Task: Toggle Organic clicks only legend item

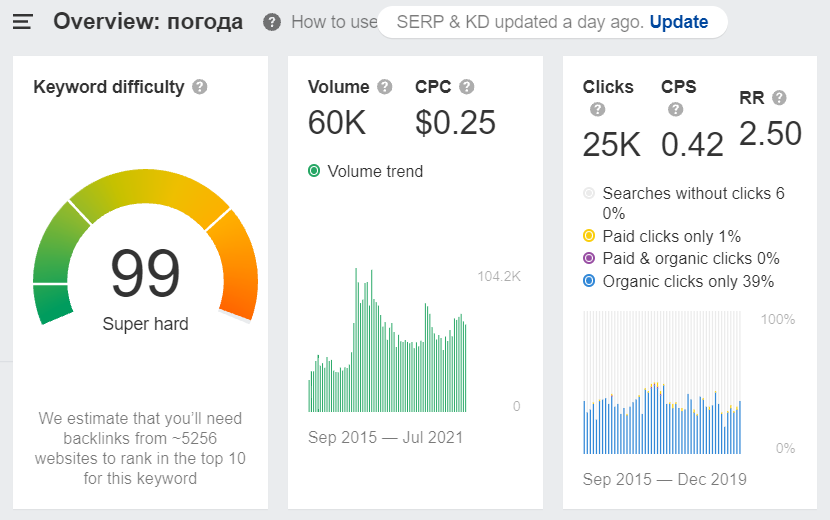Action: point(589,282)
